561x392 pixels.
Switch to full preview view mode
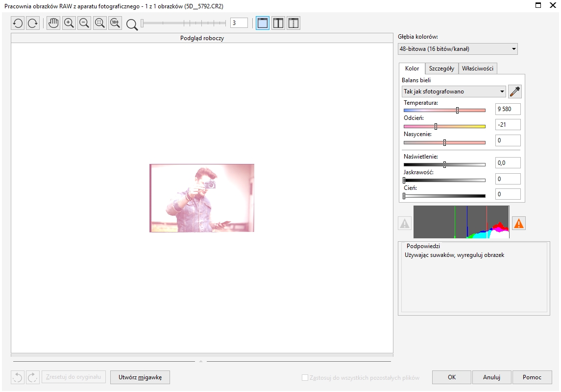tap(263, 23)
